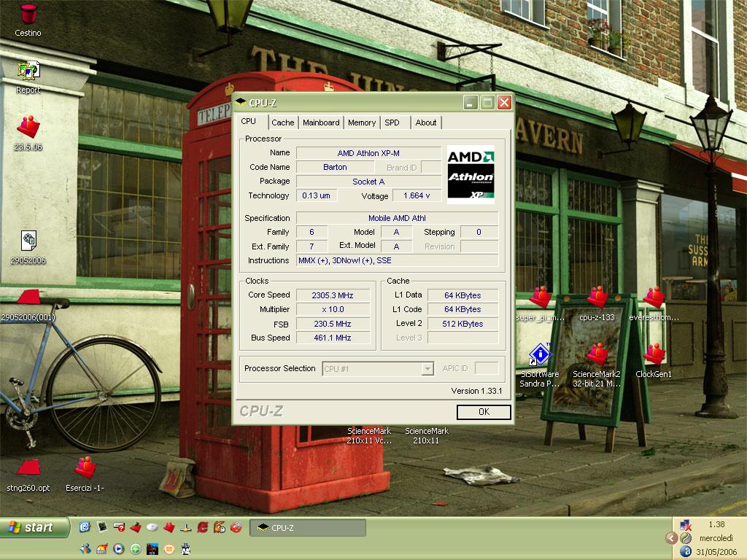Screen dimensions: 747x560
Task: Select the super_pi_m... desktop icon
Action: 541,304
